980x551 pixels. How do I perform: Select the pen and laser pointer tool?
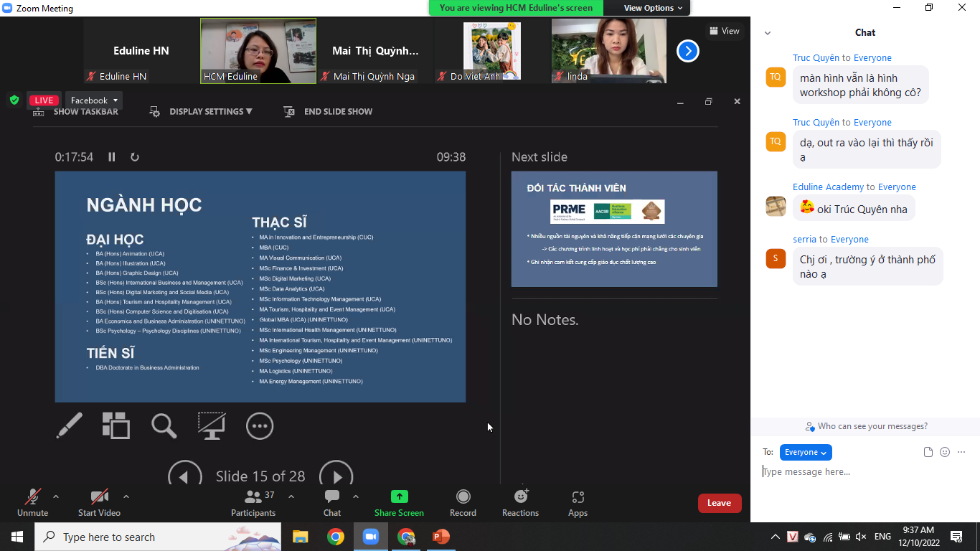tap(70, 425)
